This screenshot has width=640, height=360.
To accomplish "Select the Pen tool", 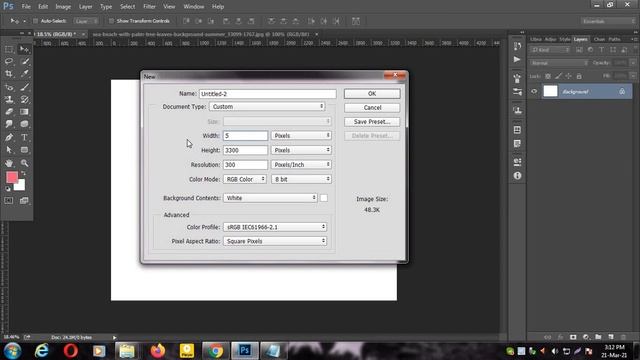I will tap(9, 137).
